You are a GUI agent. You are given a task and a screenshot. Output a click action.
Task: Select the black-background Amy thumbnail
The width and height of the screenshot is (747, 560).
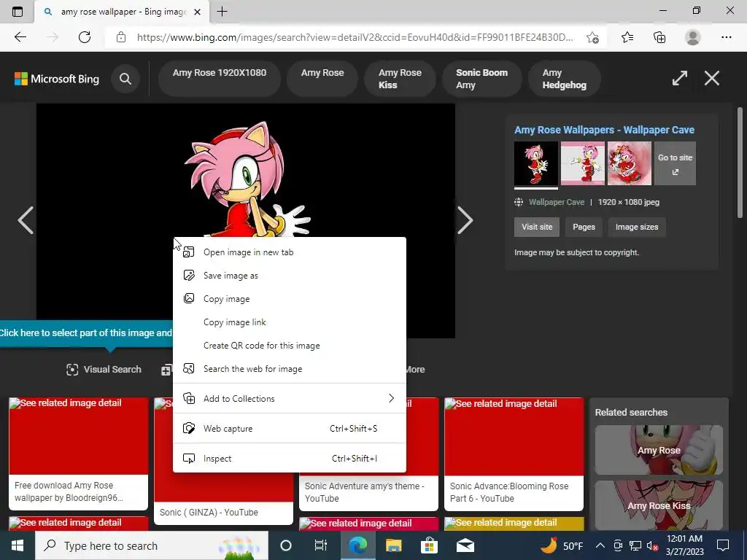(x=536, y=163)
